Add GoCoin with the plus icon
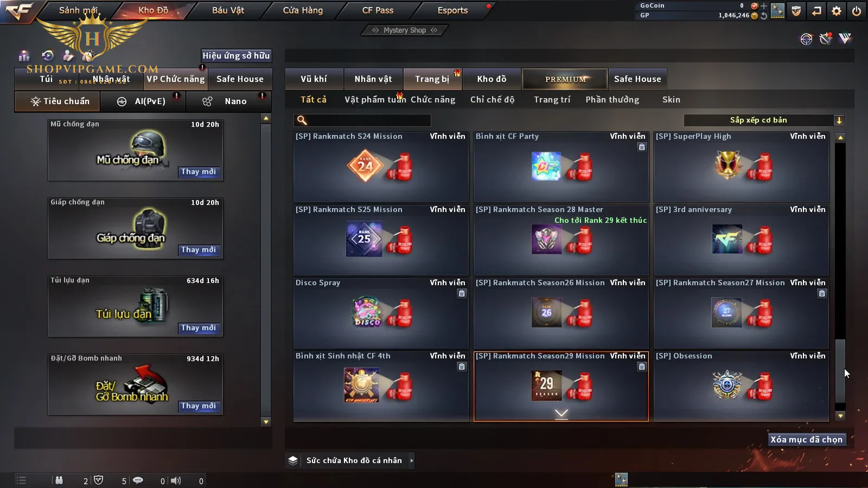868x488 pixels. pyautogui.click(x=764, y=6)
